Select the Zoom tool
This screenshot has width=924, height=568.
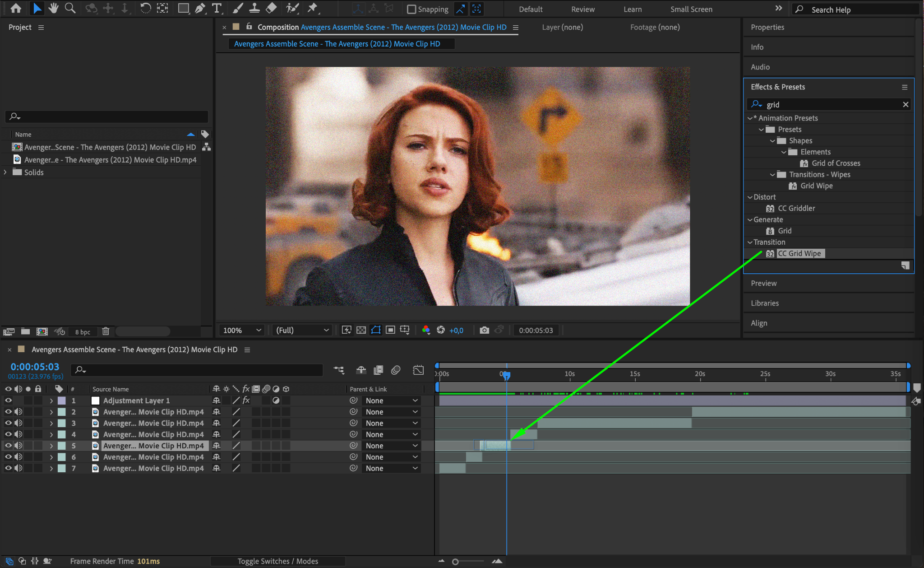point(70,8)
